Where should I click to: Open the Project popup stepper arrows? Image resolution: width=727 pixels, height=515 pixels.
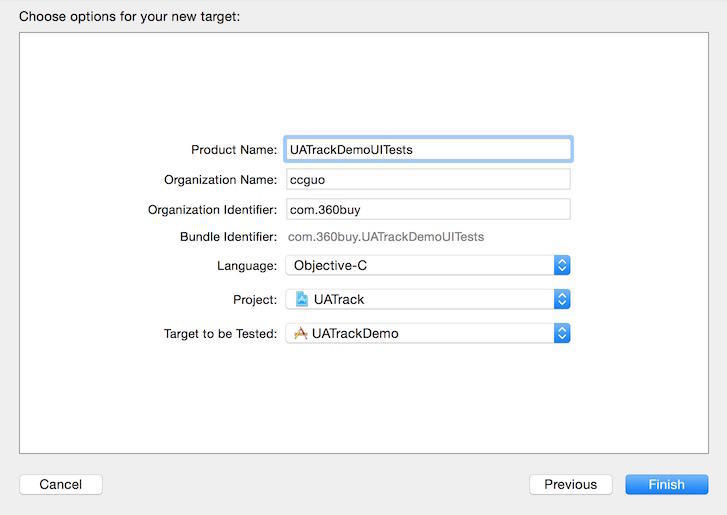click(562, 299)
